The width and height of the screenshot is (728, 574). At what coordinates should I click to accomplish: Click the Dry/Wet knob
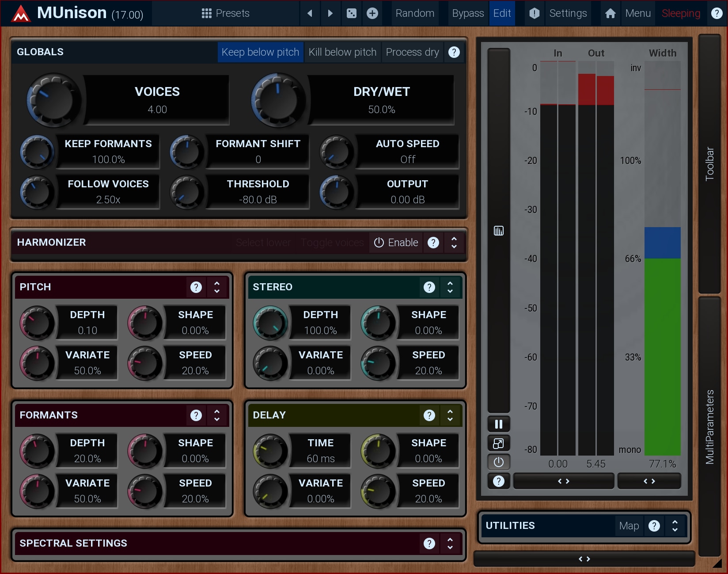click(278, 100)
